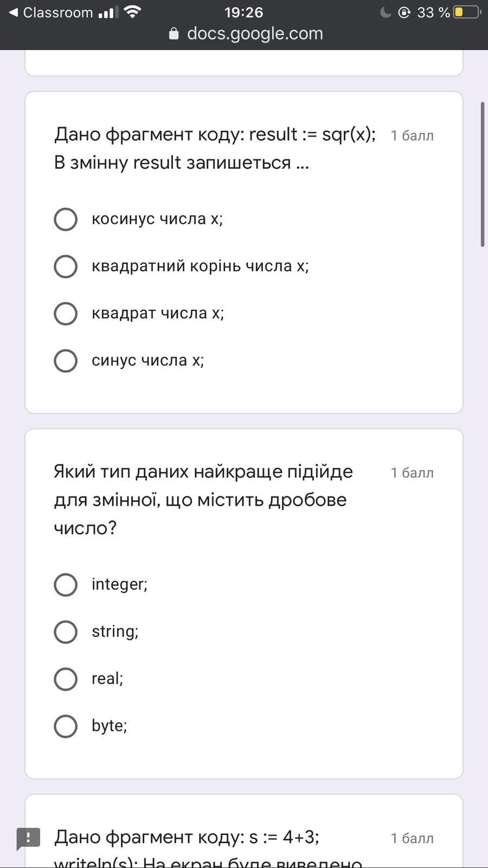488x868 pixels.
Task: Choose answer "квадрат числа x;"
Action: 66,314
